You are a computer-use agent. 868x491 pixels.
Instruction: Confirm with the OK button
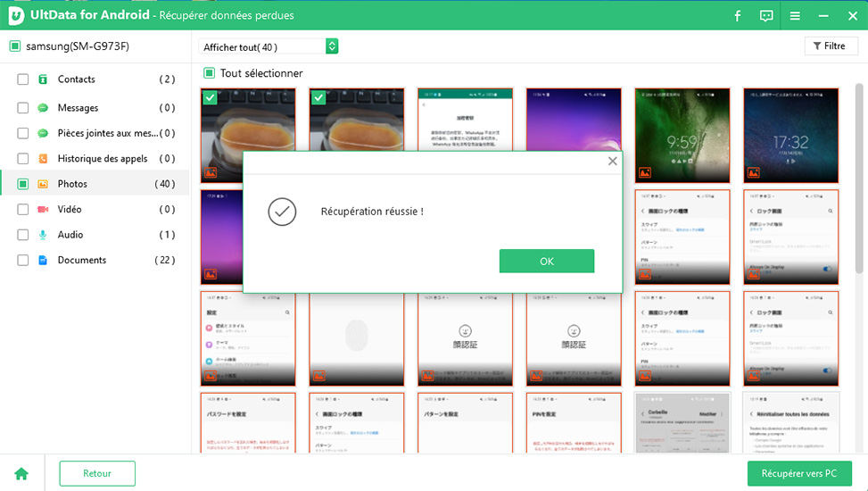[x=546, y=261]
